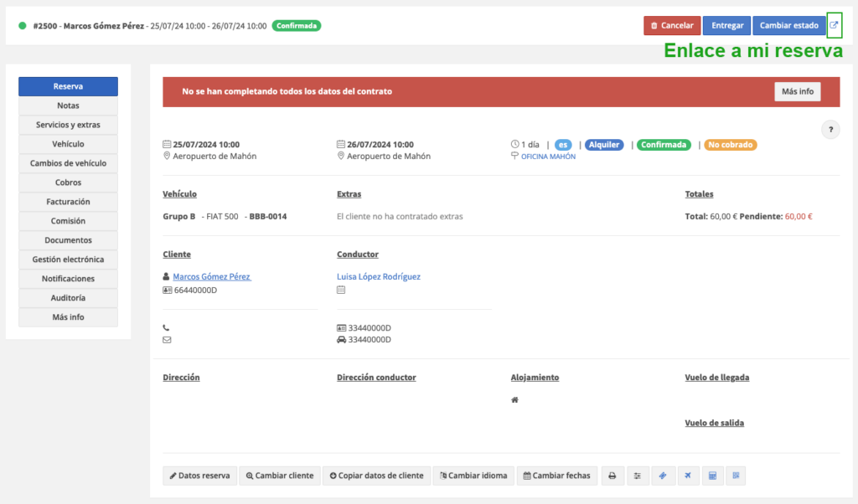Click the Cambiar idioma button

click(x=474, y=476)
